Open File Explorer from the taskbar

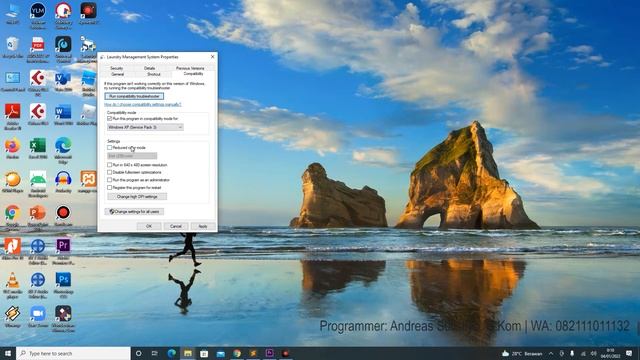(x=188, y=353)
